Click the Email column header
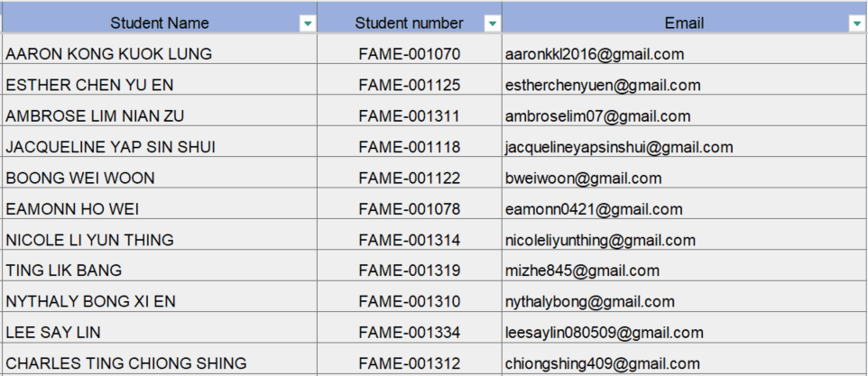The height and width of the screenshot is (376, 868). click(x=684, y=23)
